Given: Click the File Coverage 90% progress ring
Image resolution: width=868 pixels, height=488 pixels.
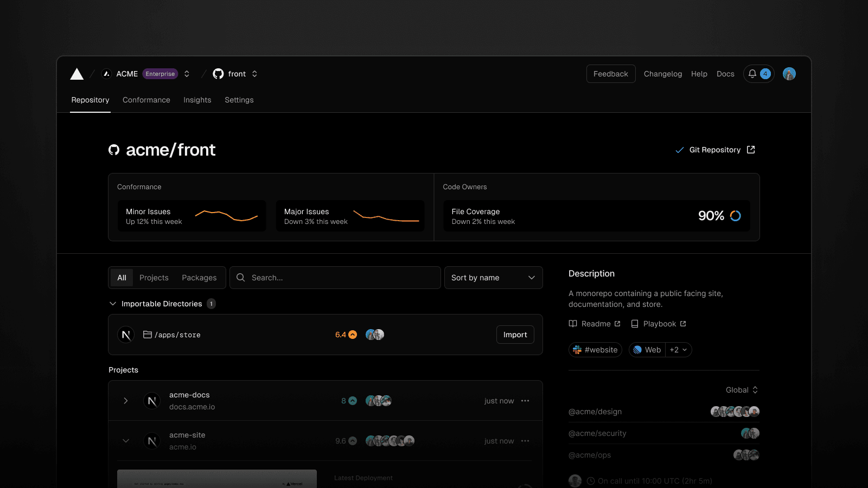Looking at the screenshot, I should pos(736,216).
